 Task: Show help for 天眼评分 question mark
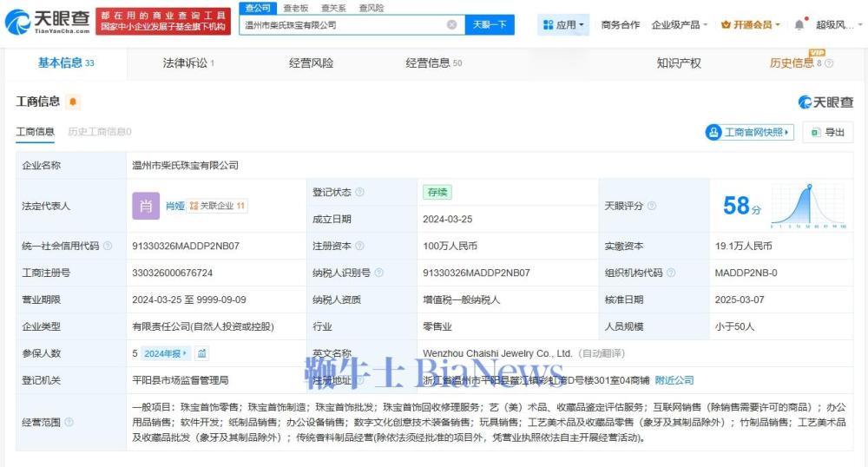652,206
